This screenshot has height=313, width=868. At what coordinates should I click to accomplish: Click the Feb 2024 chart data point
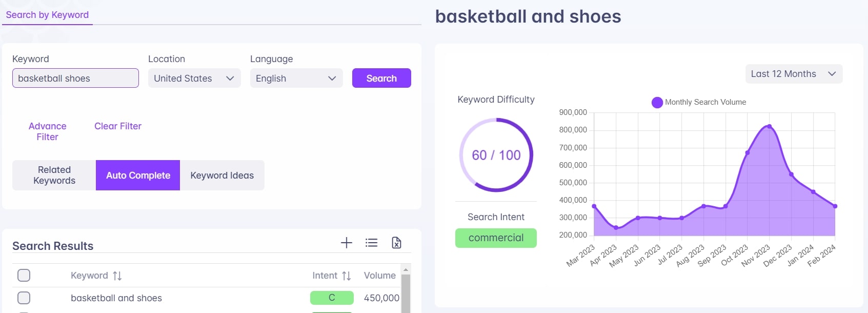tap(835, 206)
